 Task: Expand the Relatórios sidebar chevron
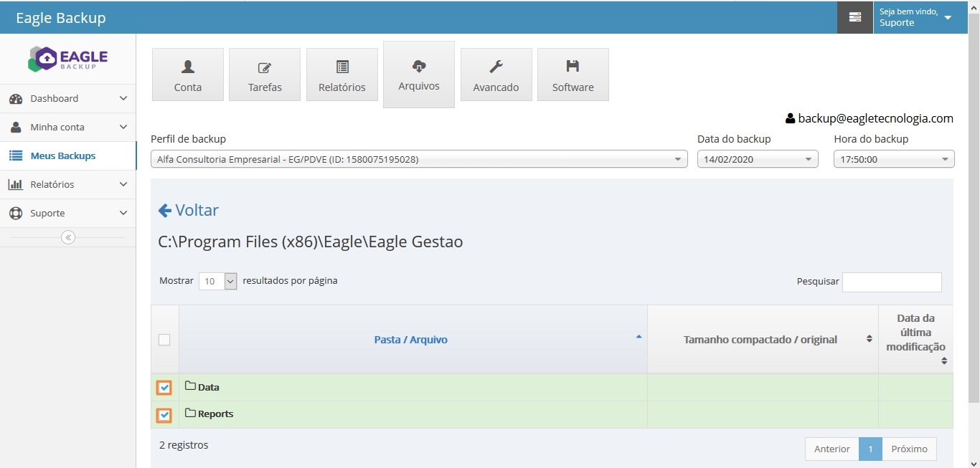coord(123,185)
